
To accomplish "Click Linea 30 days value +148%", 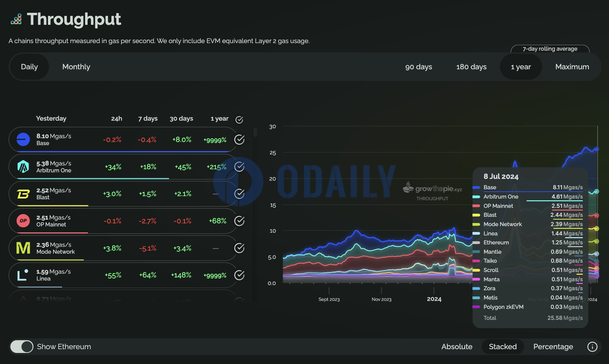I will click(x=181, y=275).
